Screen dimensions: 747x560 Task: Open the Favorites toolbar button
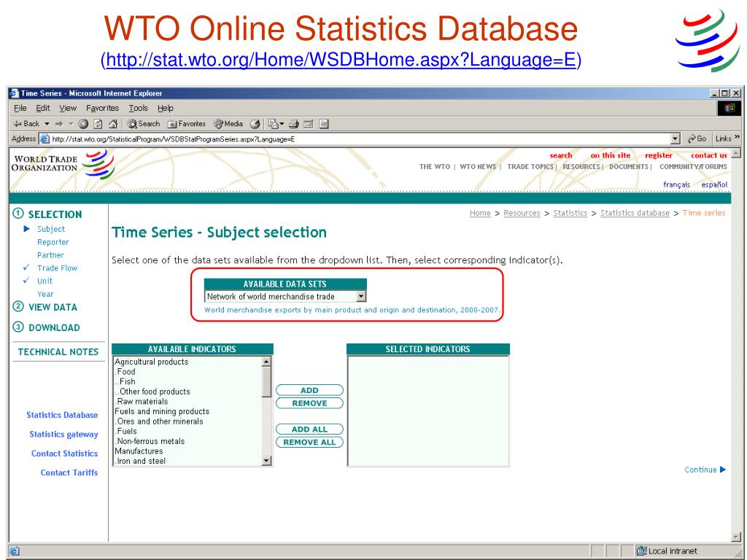tap(186, 124)
